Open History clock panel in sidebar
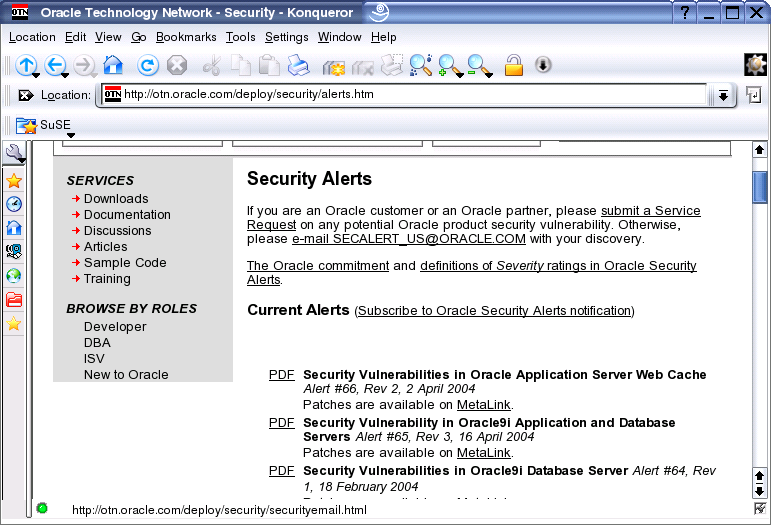771x525 pixels. (14, 204)
